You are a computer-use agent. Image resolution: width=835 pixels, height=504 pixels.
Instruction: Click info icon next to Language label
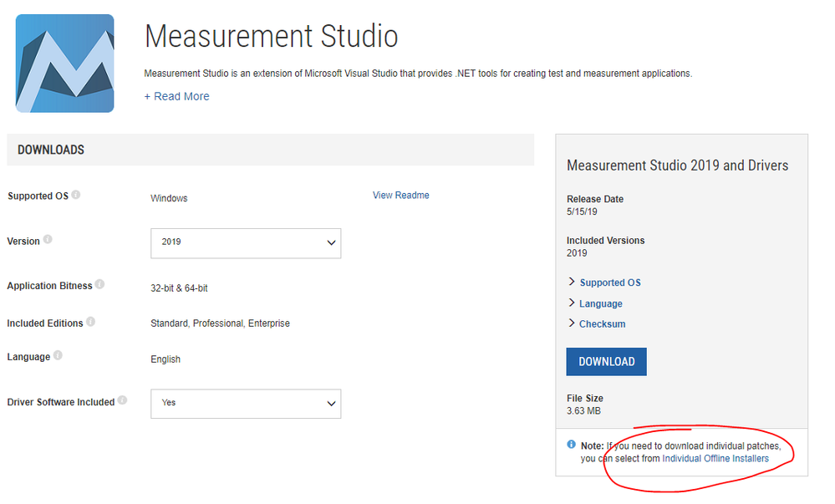(58, 355)
